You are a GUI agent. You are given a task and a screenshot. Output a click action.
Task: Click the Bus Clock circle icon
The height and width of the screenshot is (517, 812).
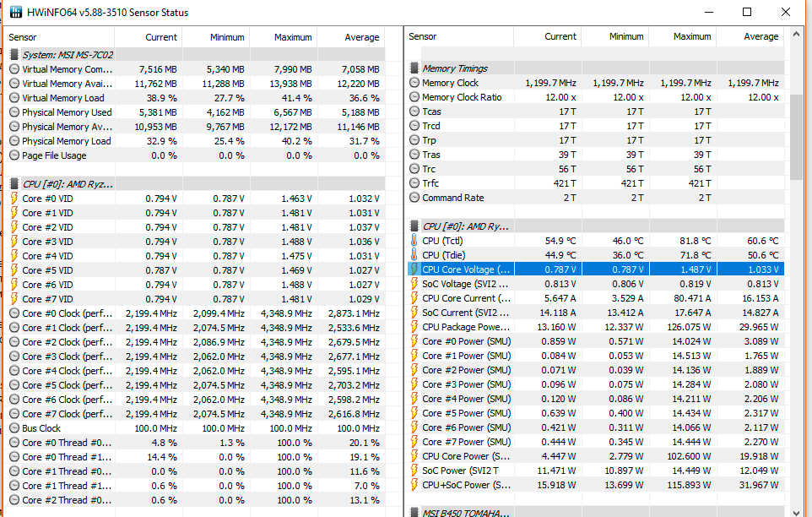14,428
